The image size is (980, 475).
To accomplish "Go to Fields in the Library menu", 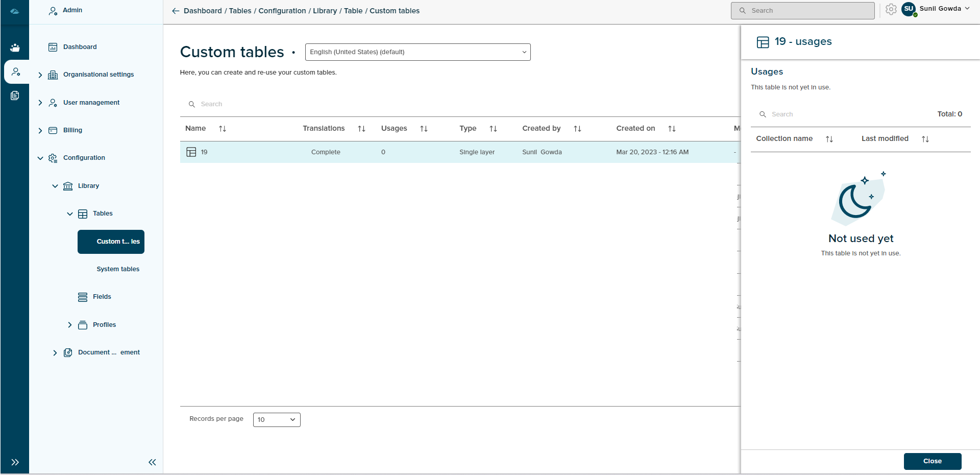I will 102,297.
